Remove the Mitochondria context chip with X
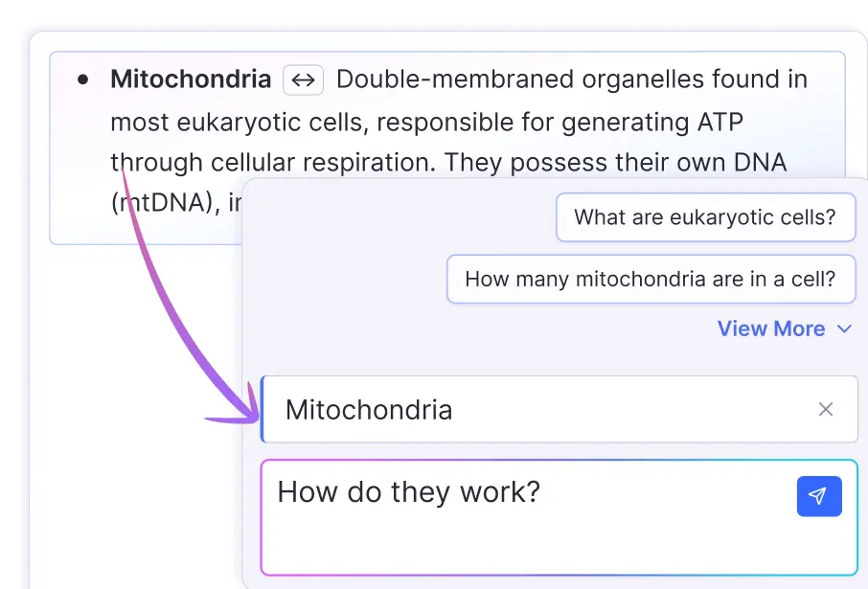868x589 pixels. (825, 410)
